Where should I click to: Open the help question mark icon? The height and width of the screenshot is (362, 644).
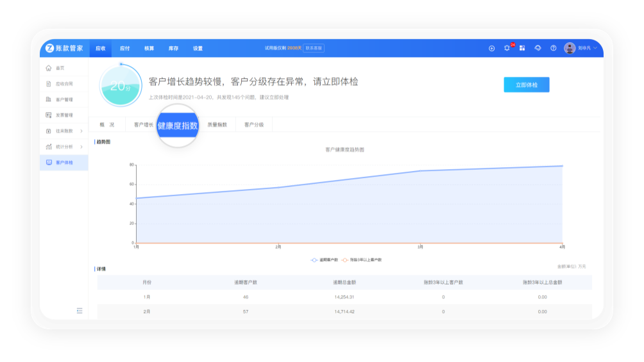pyautogui.click(x=553, y=48)
